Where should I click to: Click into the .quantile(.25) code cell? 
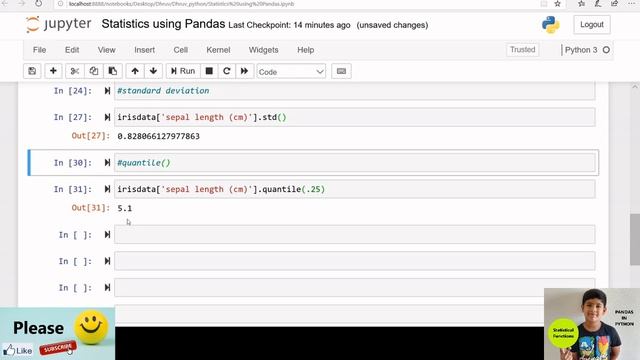[354, 189]
